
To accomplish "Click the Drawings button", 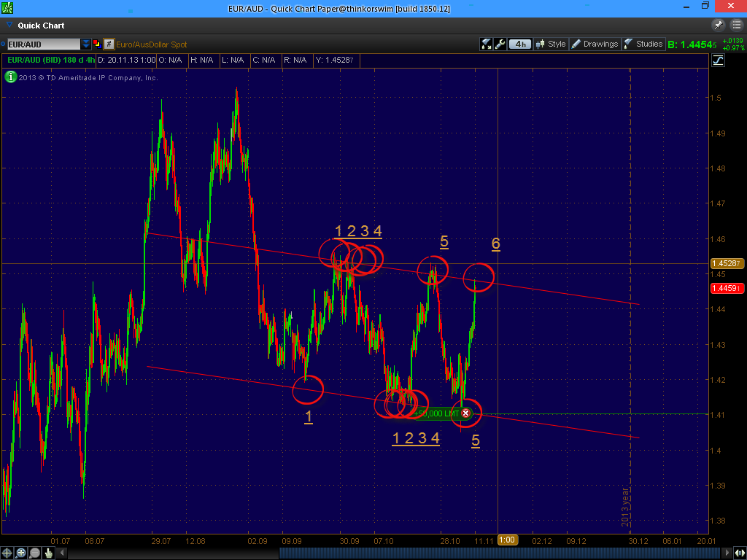I will click(595, 44).
